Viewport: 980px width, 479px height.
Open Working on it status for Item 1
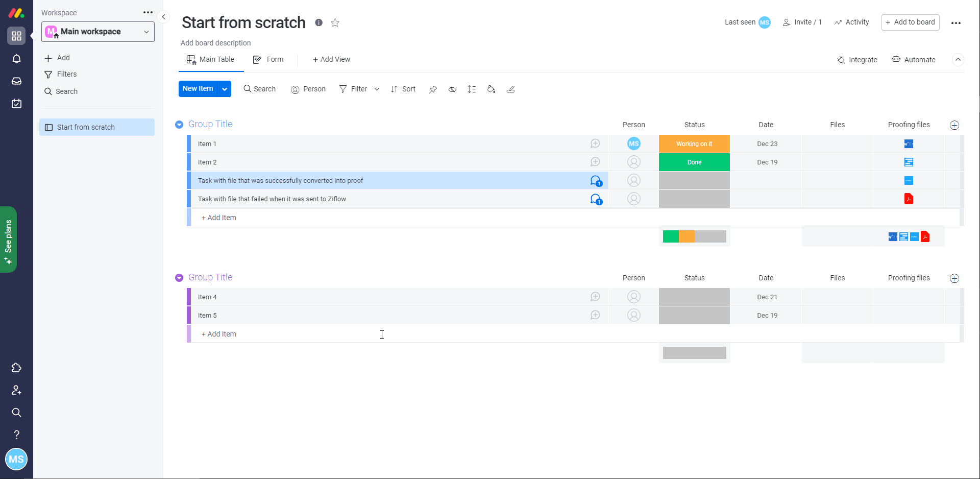tap(694, 143)
